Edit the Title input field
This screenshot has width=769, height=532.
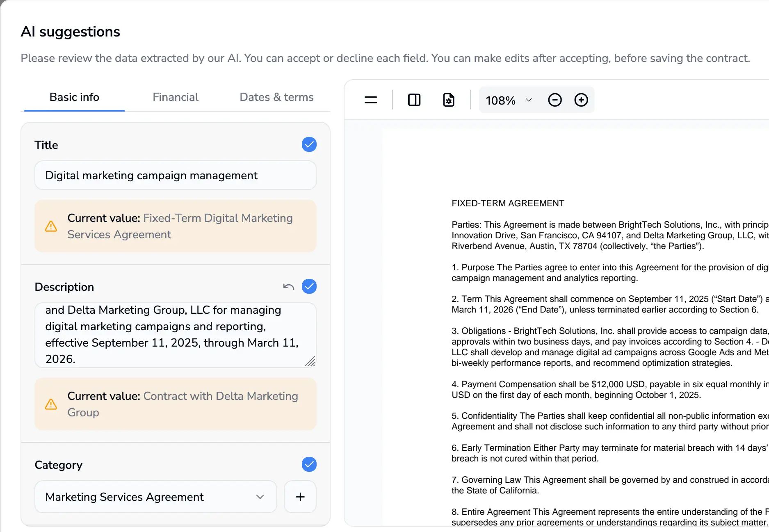coord(176,175)
